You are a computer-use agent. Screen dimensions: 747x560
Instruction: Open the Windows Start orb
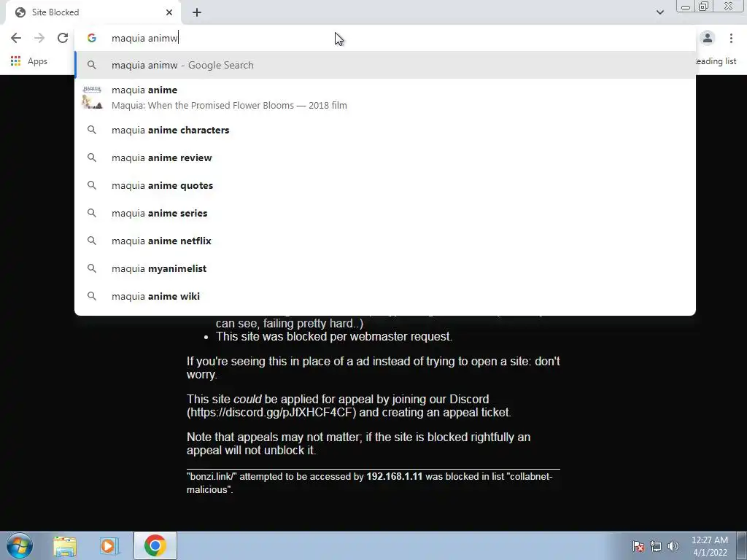click(x=20, y=545)
